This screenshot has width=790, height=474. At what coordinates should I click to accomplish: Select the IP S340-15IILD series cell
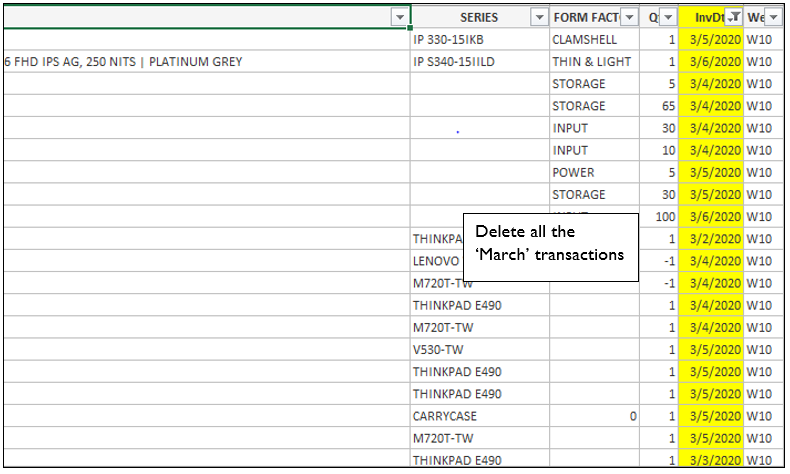(x=479, y=62)
